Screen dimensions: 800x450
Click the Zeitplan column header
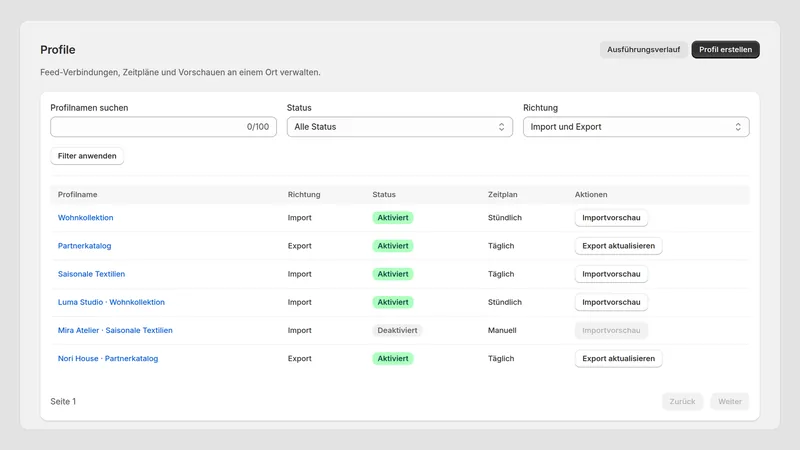click(x=503, y=194)
